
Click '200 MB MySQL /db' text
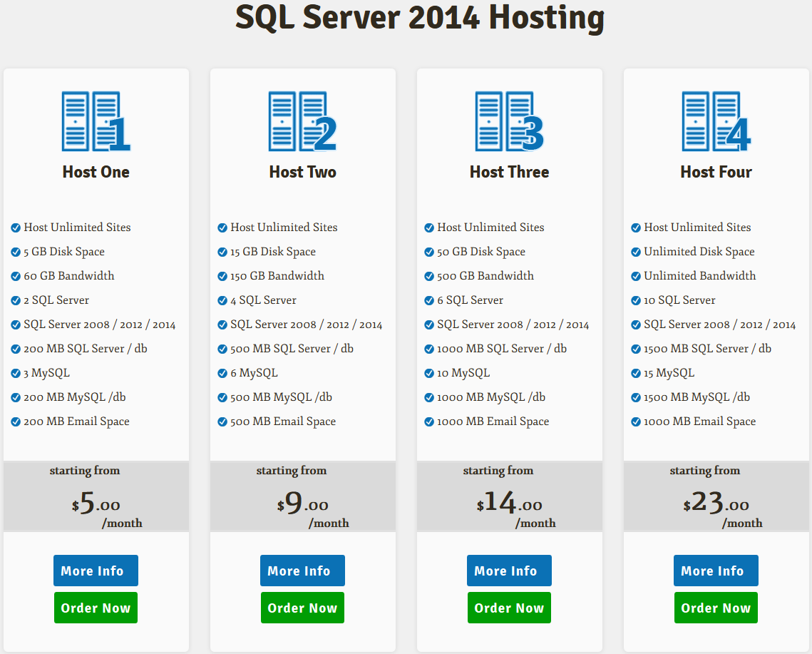coord(75,397)
